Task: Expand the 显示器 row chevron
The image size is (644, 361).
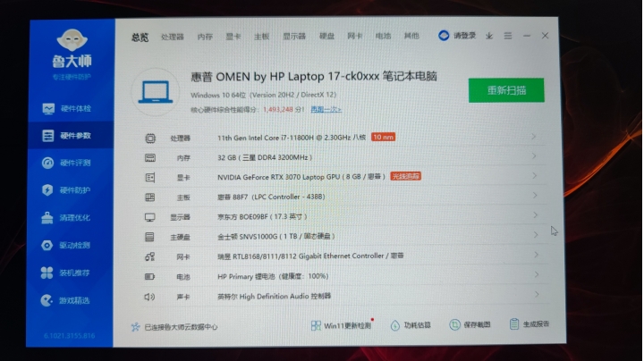Action: click(535, 215)
